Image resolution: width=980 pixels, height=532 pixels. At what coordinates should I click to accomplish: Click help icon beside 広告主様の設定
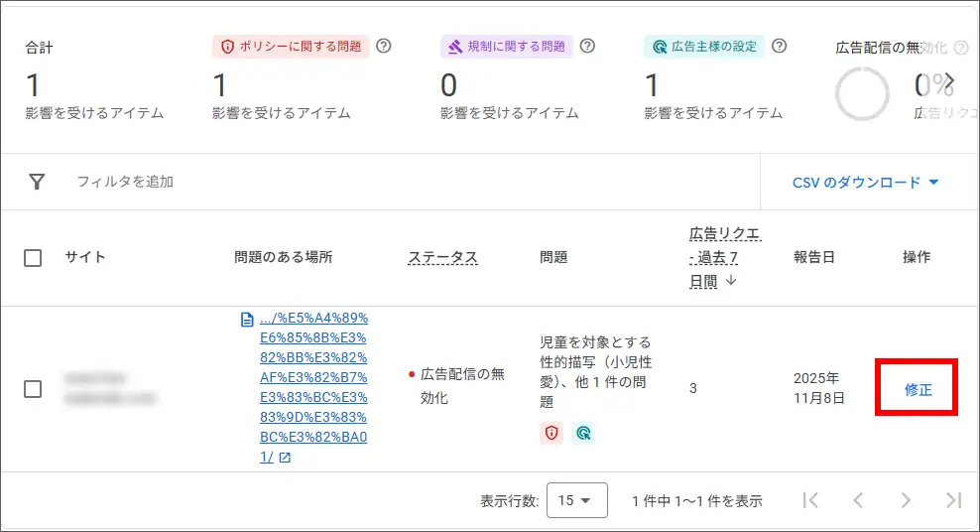(x=780, y=46)
